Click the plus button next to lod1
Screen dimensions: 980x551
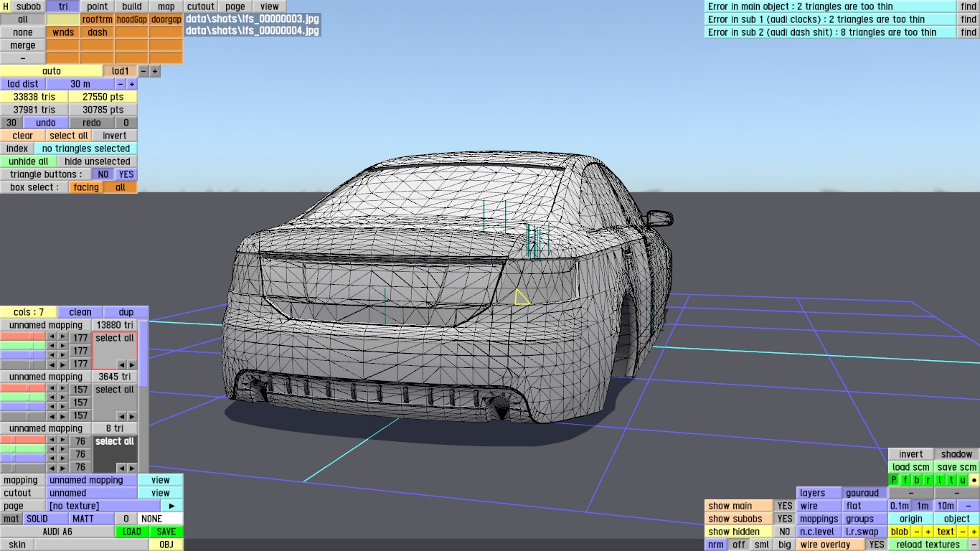pos(155,71)
